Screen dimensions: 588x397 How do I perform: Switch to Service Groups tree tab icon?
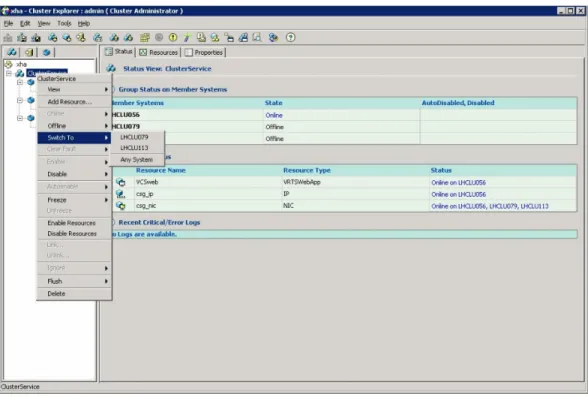[x=12, y=52]
